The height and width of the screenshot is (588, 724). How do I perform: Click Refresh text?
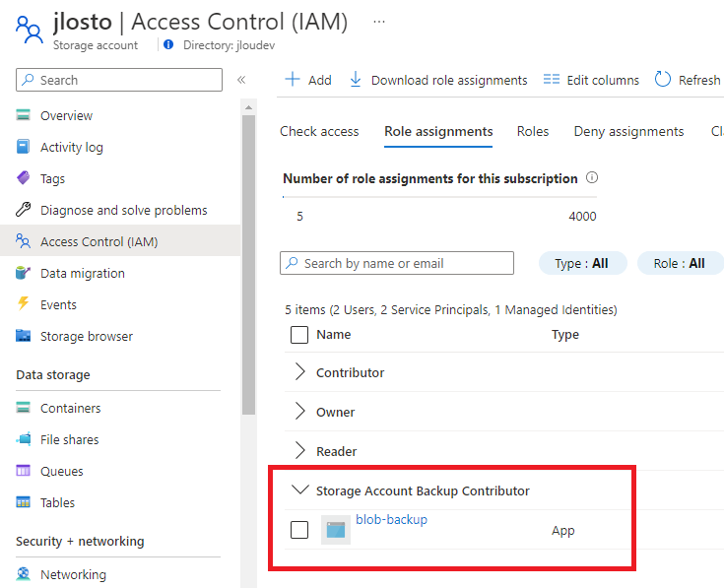(x=699, y=80)
